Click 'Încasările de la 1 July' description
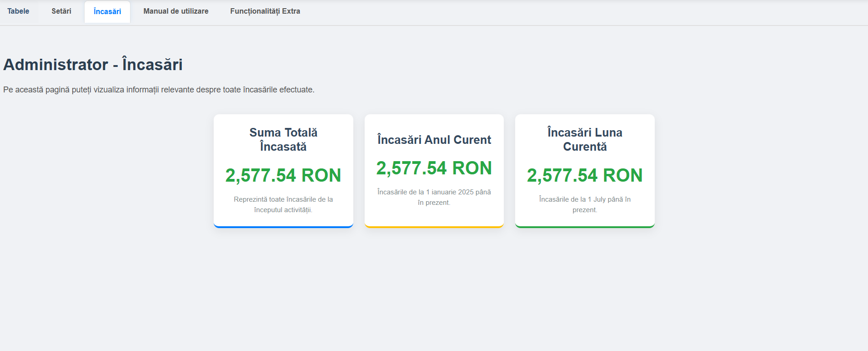Viewport: 868px width, 351px height. click(x=585, y=204)
